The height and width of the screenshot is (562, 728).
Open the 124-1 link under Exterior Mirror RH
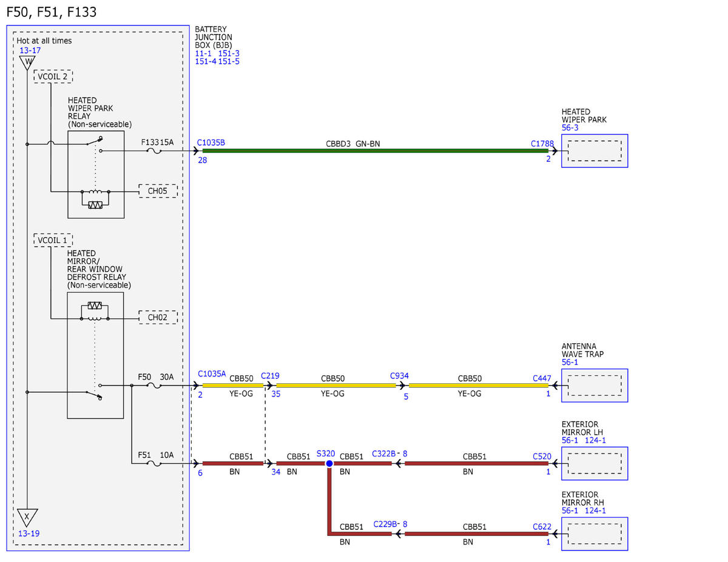(595, 511)
